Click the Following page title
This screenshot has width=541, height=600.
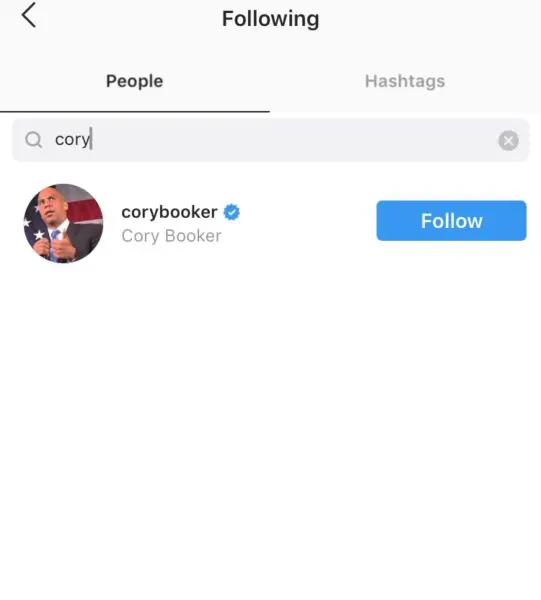(x=270, y=19)
